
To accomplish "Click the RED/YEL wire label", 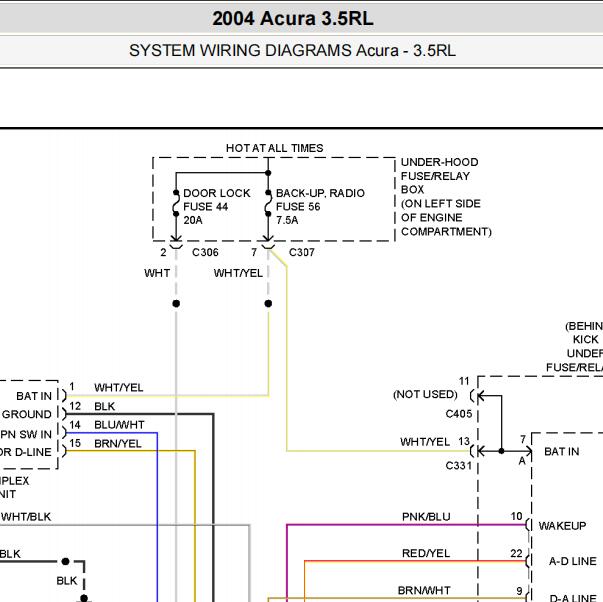I will coord(426,553).
